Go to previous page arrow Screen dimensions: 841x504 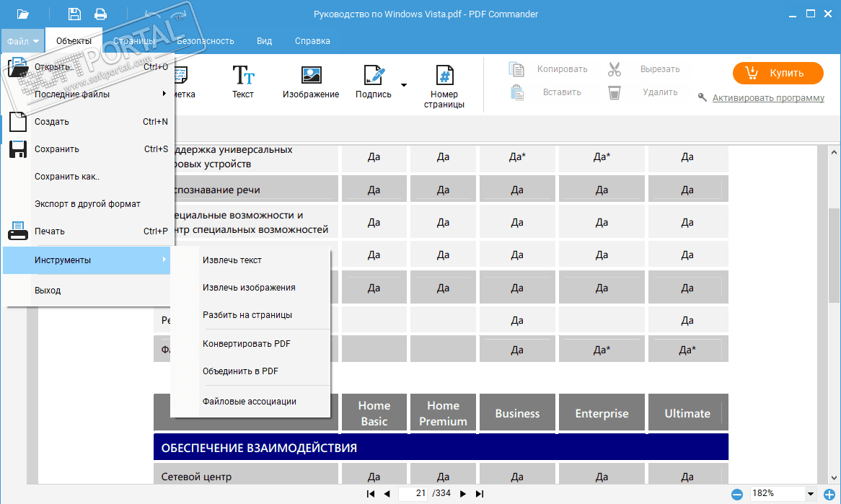(387, 494)
